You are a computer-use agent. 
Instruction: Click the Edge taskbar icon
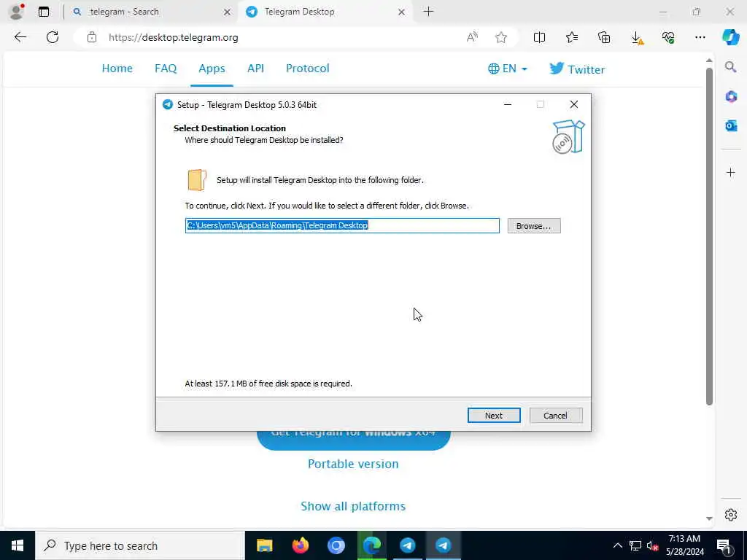click(371, 545)
